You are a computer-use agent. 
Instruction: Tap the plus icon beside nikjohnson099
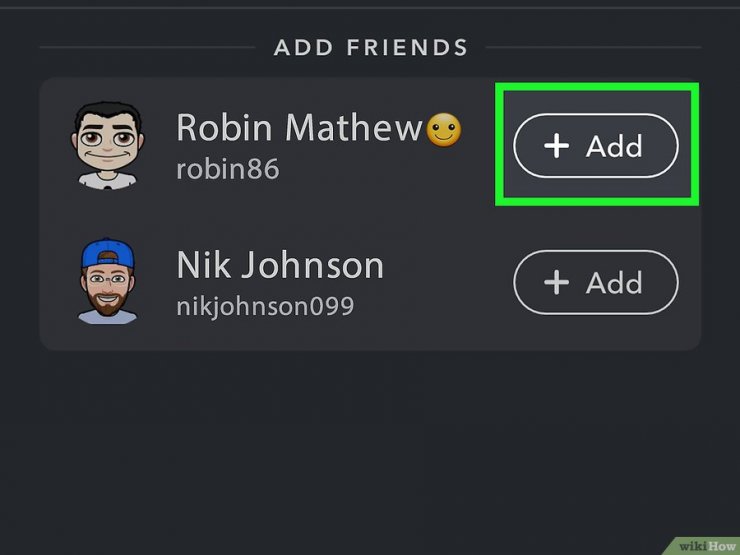(556, 282)
